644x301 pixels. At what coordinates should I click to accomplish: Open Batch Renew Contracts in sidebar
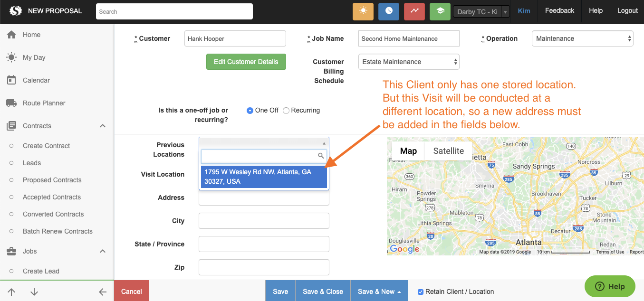pyautogui.click(x=58, y=231)
